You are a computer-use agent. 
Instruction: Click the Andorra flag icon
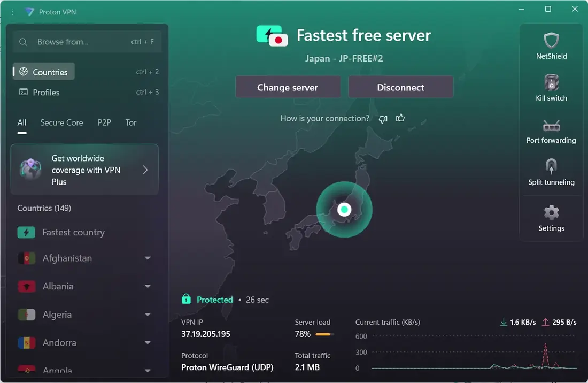27,343
